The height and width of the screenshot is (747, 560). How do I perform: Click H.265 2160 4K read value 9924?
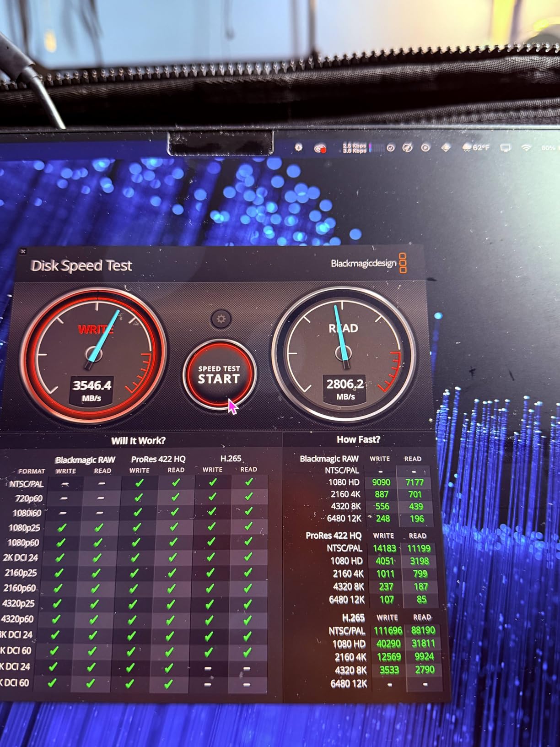click(424, 657)
